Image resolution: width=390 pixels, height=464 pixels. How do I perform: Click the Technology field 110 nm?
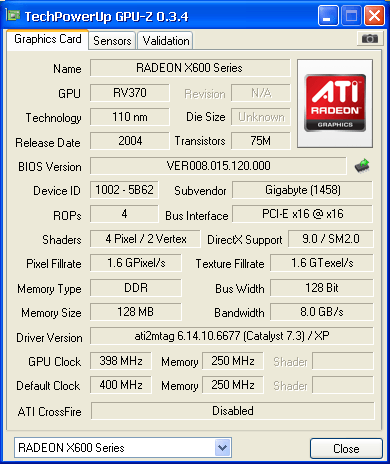[x=130, y=117]
